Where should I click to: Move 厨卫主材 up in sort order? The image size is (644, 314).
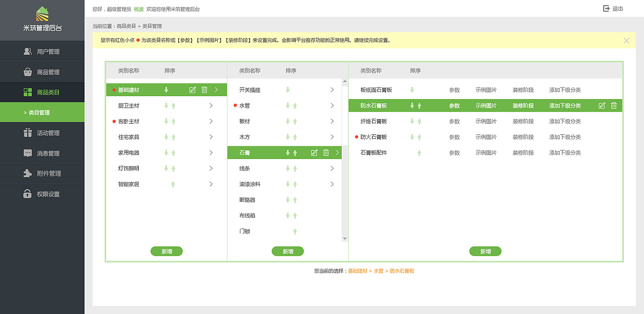click(173, 106)
